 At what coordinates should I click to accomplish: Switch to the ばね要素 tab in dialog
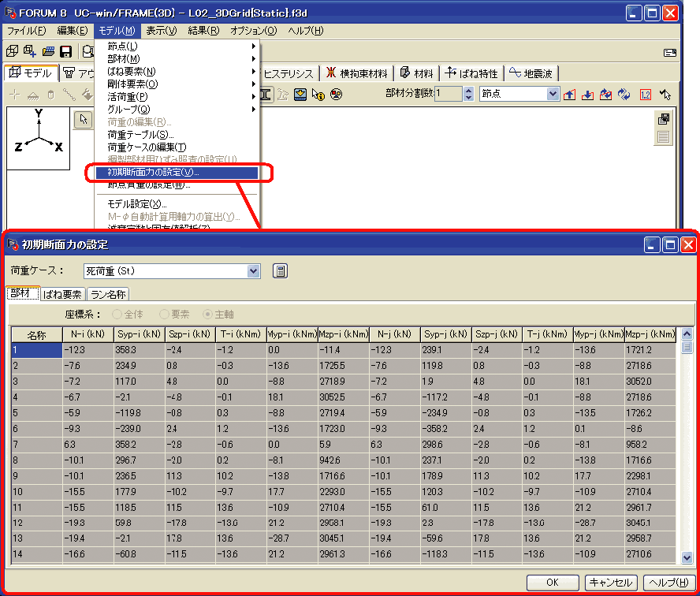tap(63, 294)
